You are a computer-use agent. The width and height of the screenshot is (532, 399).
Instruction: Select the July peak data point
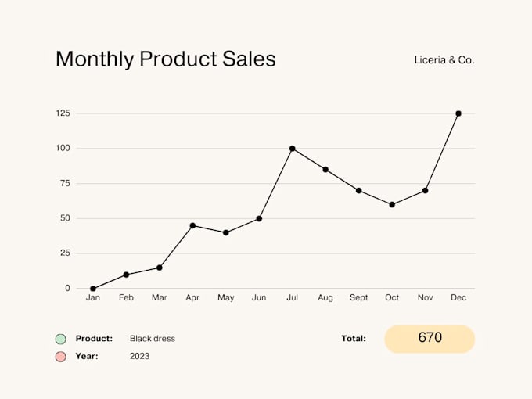tap(292, 149)
